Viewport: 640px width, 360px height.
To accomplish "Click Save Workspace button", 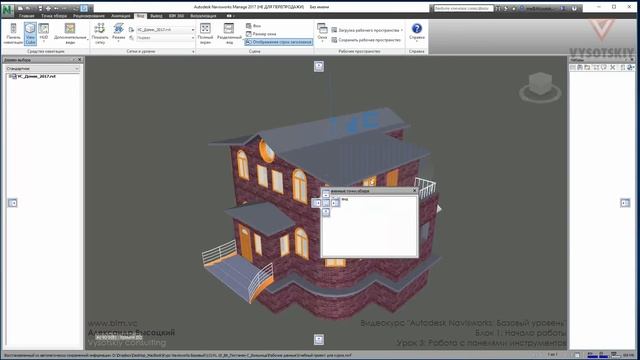I will (367, 40).
